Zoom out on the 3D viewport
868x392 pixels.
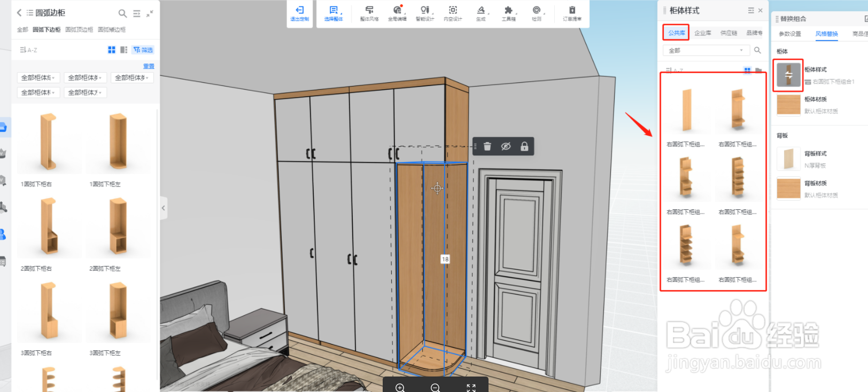435,388
